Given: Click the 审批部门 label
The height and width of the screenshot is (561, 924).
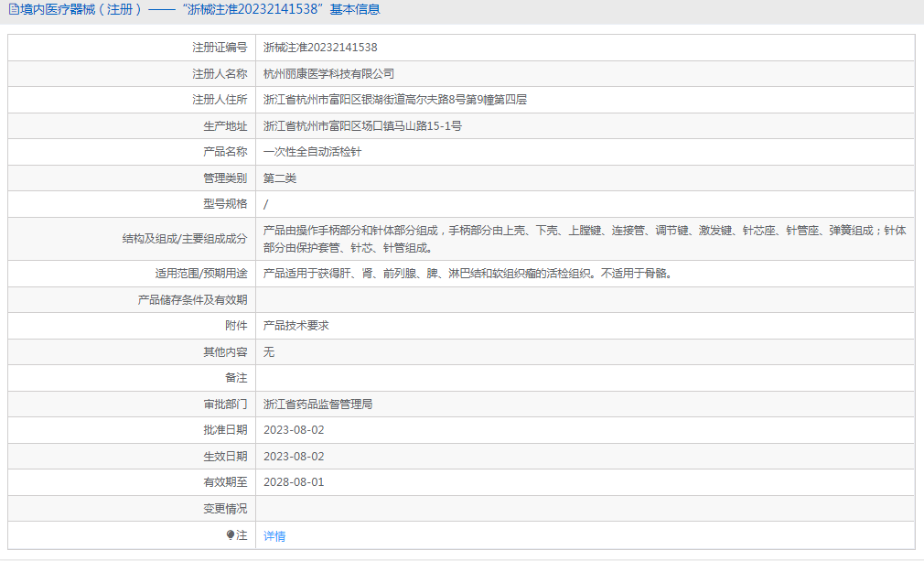Looking at the screenshot, I should (x=225, y=405).
